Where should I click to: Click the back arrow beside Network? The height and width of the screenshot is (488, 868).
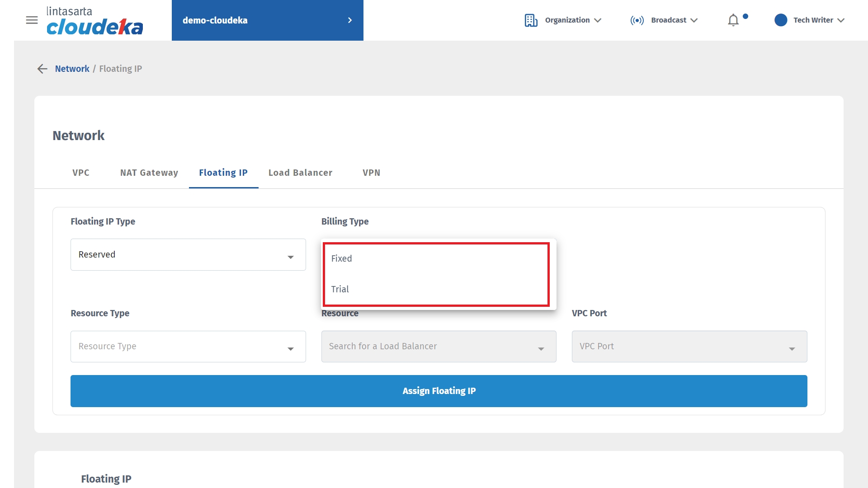(x=42, y=69)
